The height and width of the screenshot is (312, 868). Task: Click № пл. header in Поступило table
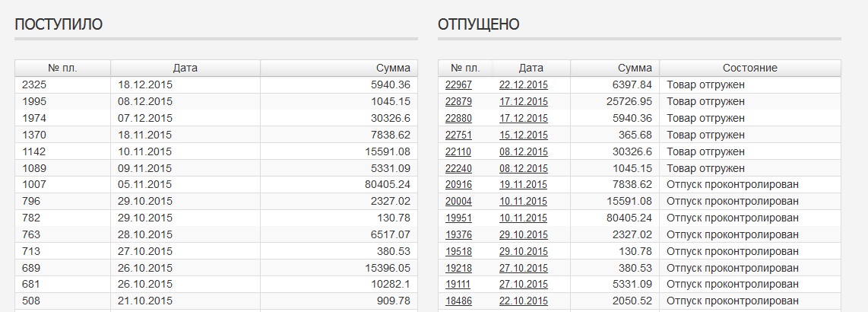coord(62,68)
